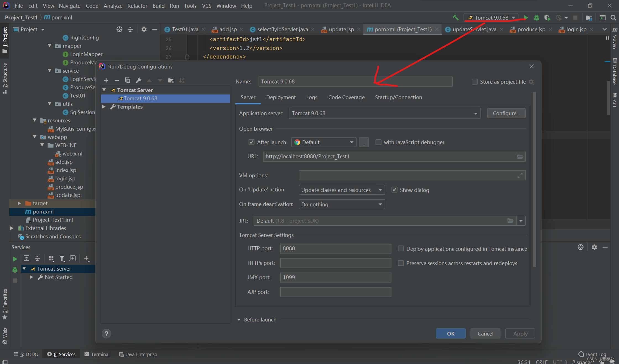
Task: Click the OK button
Action: [x=450, y=334]
